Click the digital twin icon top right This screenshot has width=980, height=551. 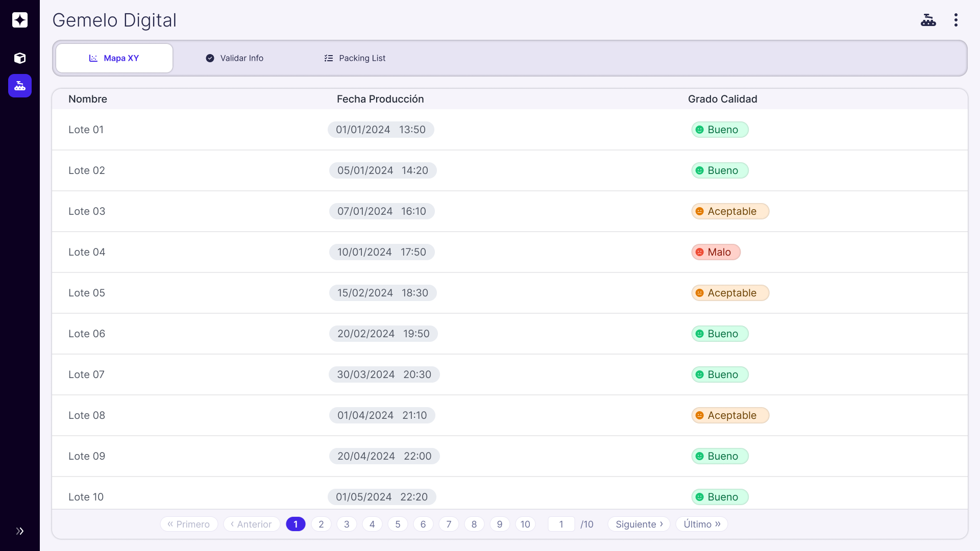928,20
